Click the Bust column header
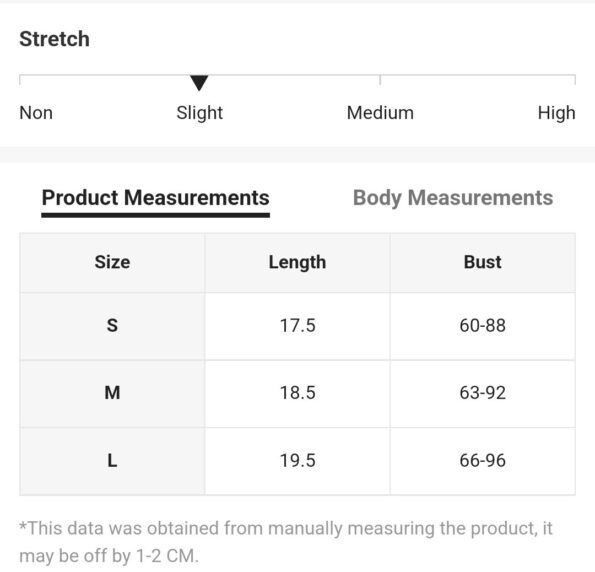 click(x=483, y=262)
